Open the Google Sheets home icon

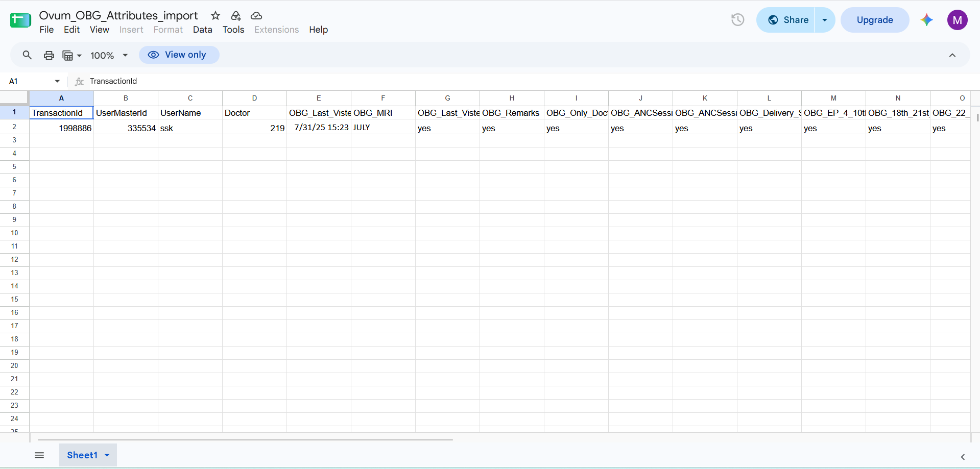pyautogui.click(x=20, y=20)
